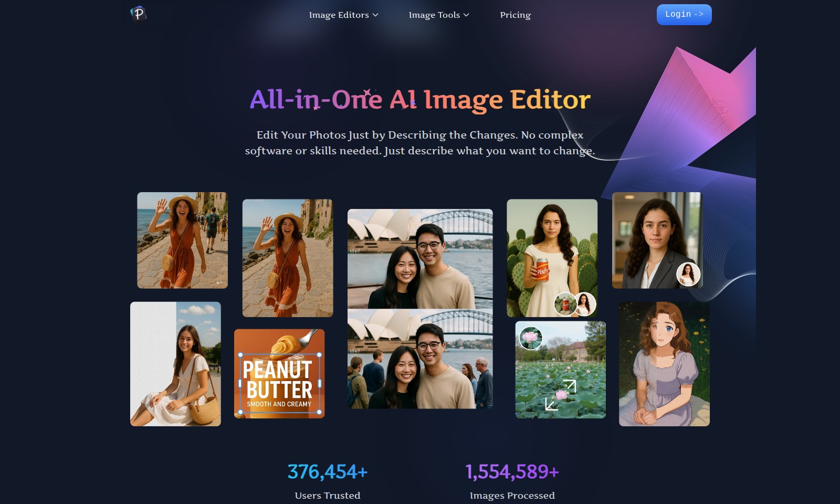Expand the chevron beside Image Editors

[375, 15]
